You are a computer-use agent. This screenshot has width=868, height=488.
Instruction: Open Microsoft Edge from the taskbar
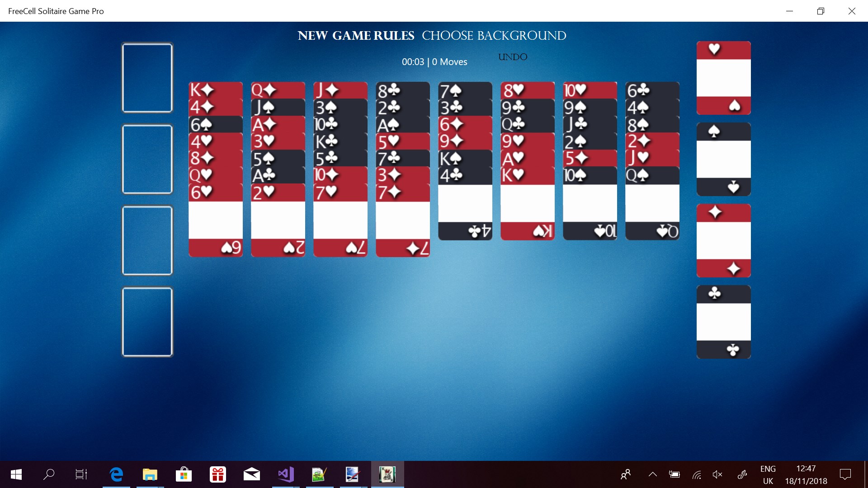pyautogui.click(x=116, y=474)
